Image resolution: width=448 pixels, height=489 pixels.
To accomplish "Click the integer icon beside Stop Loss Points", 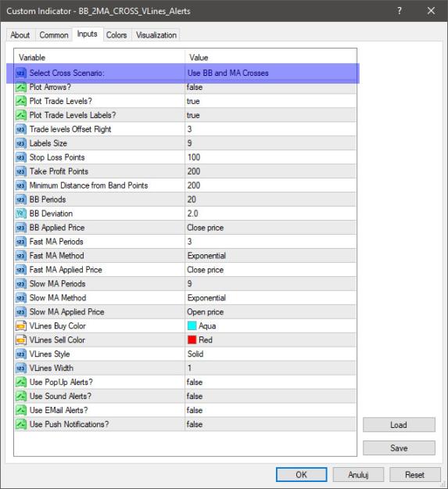I will [21, 157].
